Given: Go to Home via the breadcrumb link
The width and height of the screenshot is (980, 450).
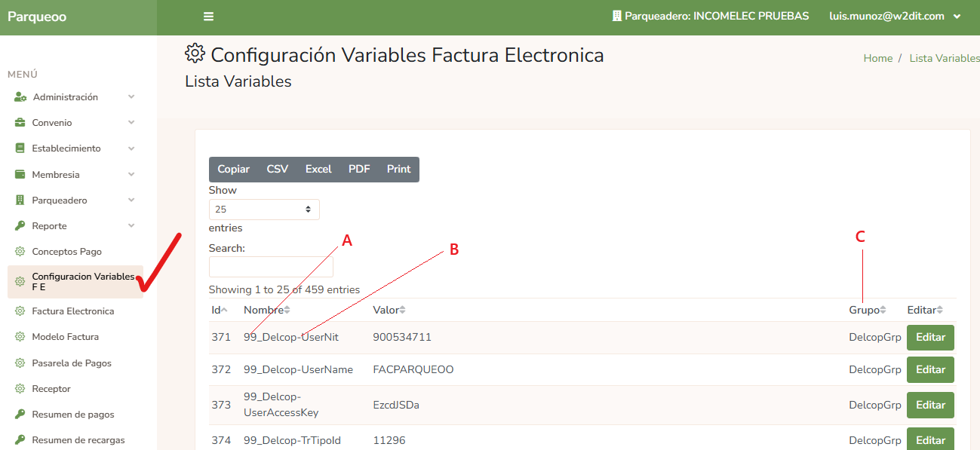Looking at the screenshot, I should coord(877,57).
